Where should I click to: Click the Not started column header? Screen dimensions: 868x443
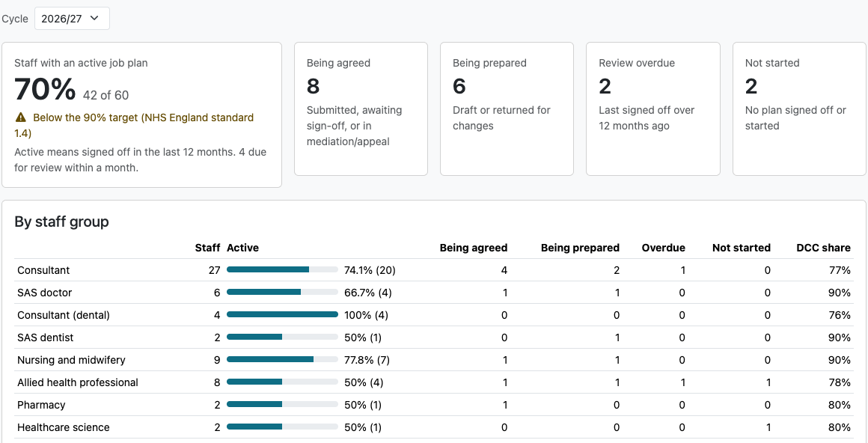pyautogui.click(x=742, y=248)
